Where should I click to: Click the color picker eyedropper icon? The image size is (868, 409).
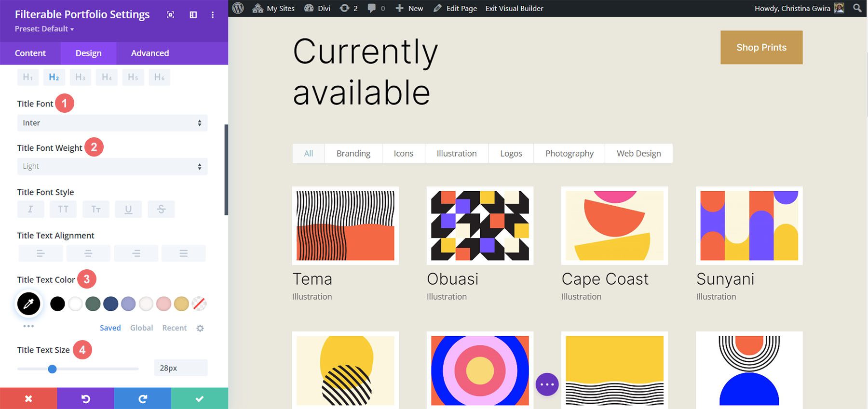(x=29, y=303)
